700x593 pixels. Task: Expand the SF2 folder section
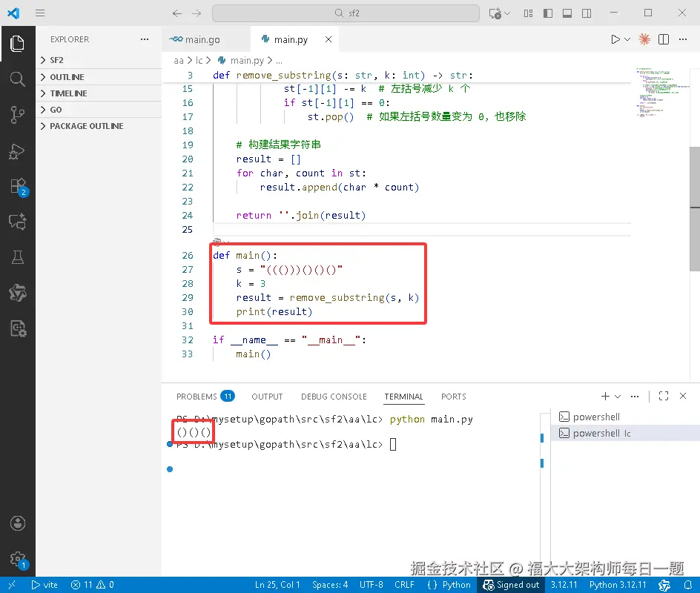99,60
